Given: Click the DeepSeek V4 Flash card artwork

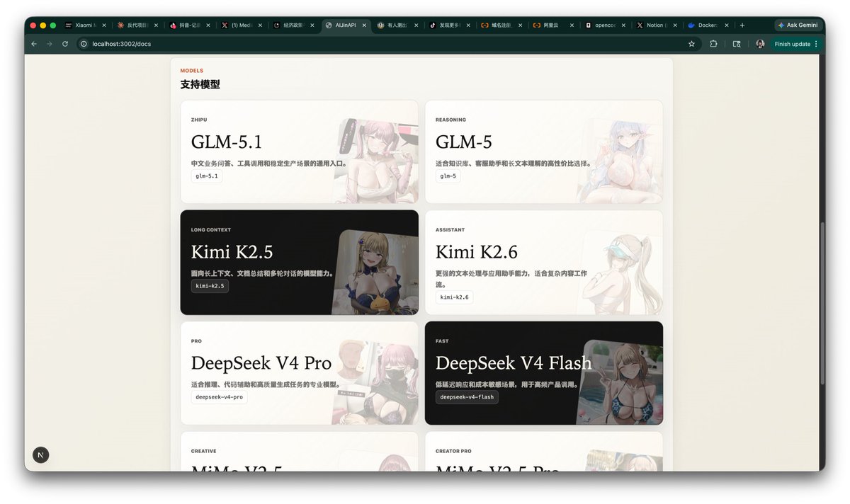Looking at the screenshot, I should (x=620, y=382).
